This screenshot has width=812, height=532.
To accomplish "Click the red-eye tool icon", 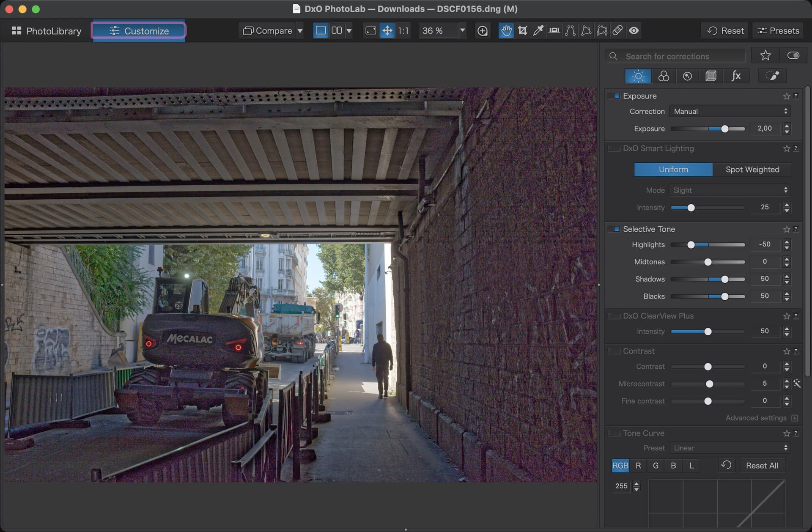I will tap(634, 30).
